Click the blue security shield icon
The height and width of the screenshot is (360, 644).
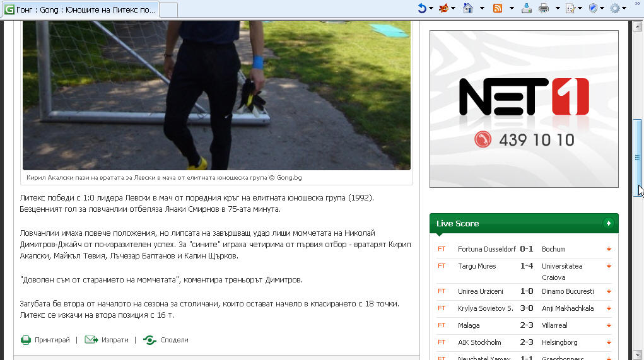(x=593, y=8)
